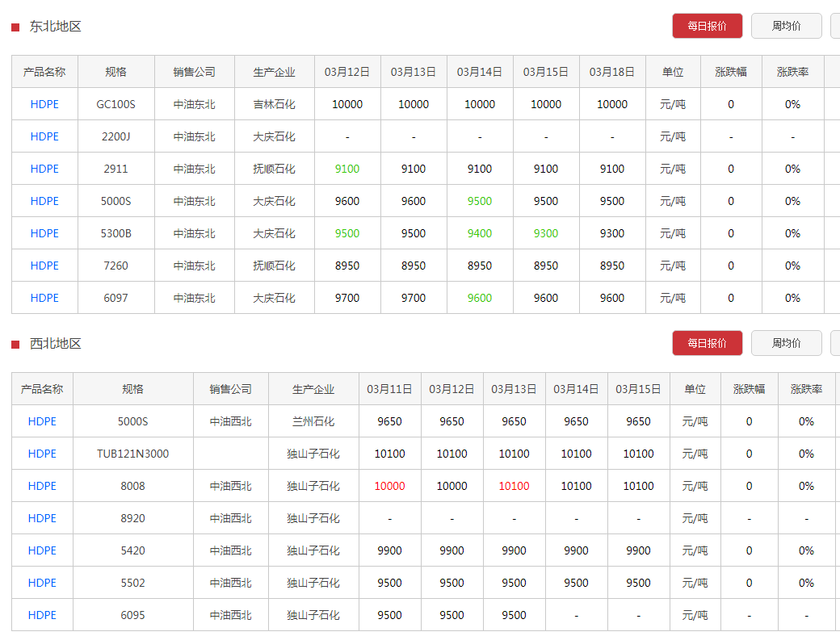Open HDPE link in 6097 row

point(44,298)
